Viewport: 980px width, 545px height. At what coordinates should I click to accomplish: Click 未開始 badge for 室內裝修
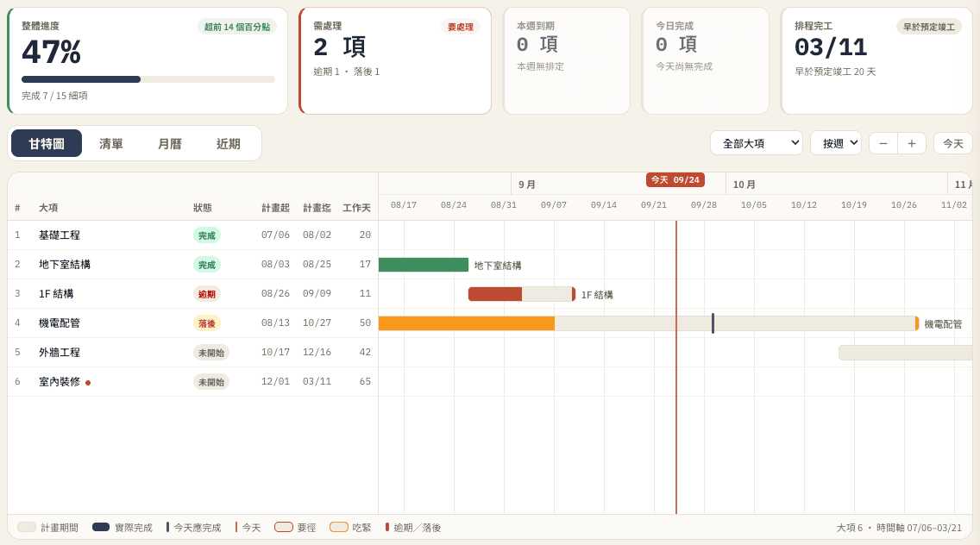(x=211, y=382)
